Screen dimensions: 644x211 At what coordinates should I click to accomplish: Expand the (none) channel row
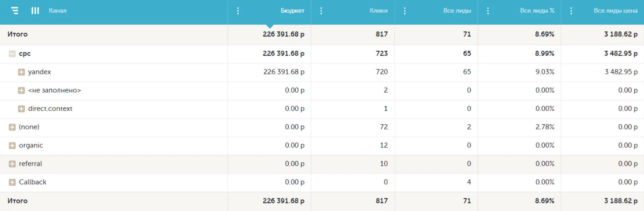[x=12, y=127]
